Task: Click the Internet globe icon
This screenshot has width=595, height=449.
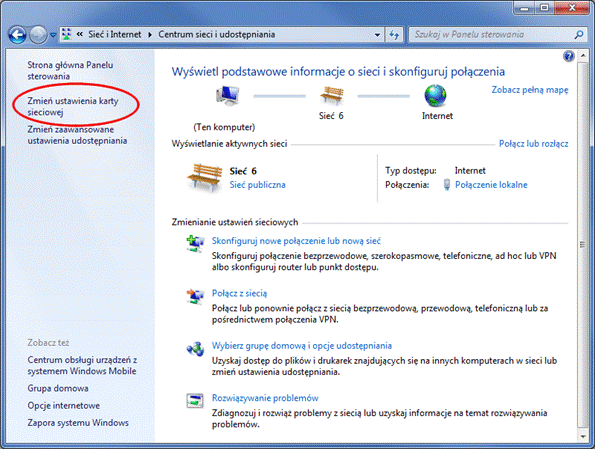Action: (x=435, y=96)
